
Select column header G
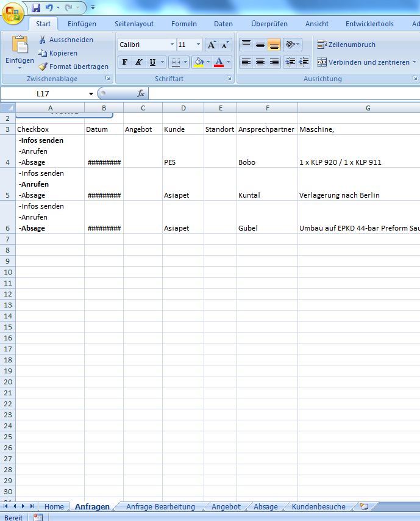pos(368,107)
